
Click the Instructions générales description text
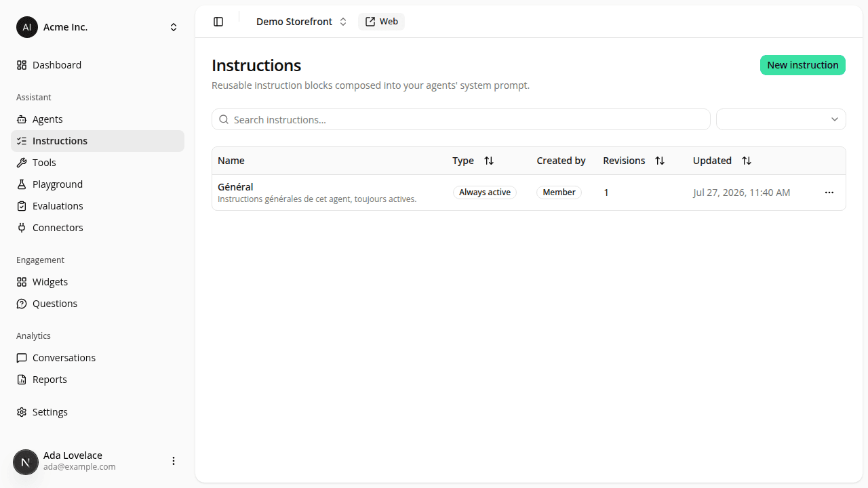317,199
